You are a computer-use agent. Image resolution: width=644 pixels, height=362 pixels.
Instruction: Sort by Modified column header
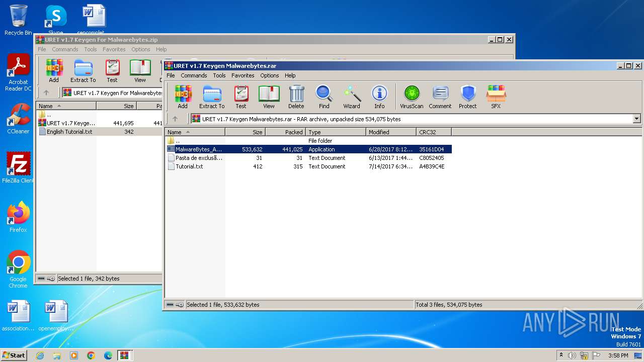coord(391,132)
